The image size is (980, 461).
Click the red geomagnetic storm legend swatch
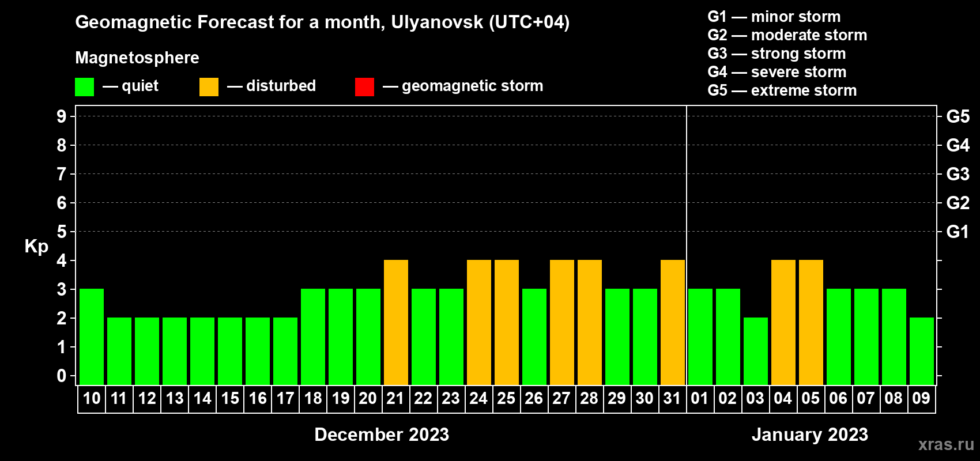click(364, 87)
